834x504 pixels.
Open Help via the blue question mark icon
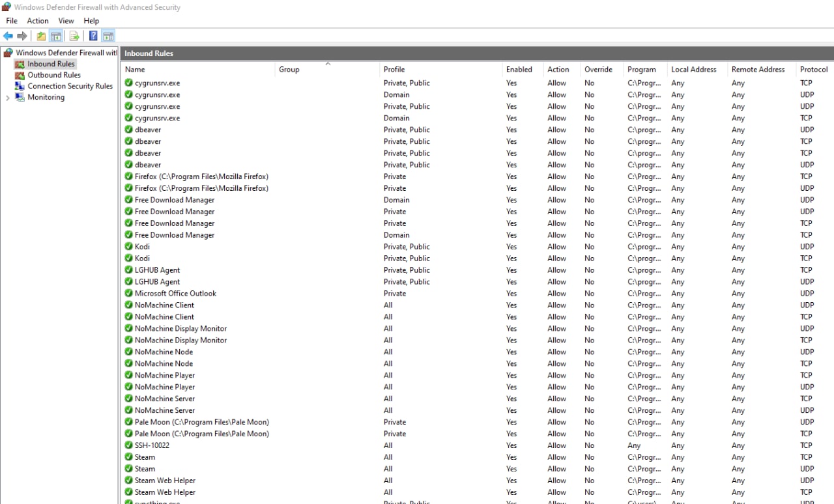pos(93,36)
